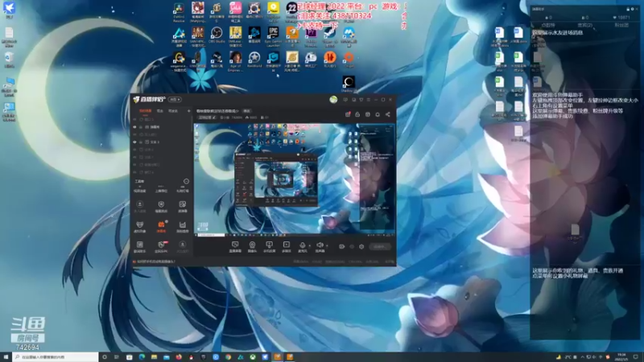644x362 pixels.
Task: Click the edit button beside stream title
Action: pos(247,111)
